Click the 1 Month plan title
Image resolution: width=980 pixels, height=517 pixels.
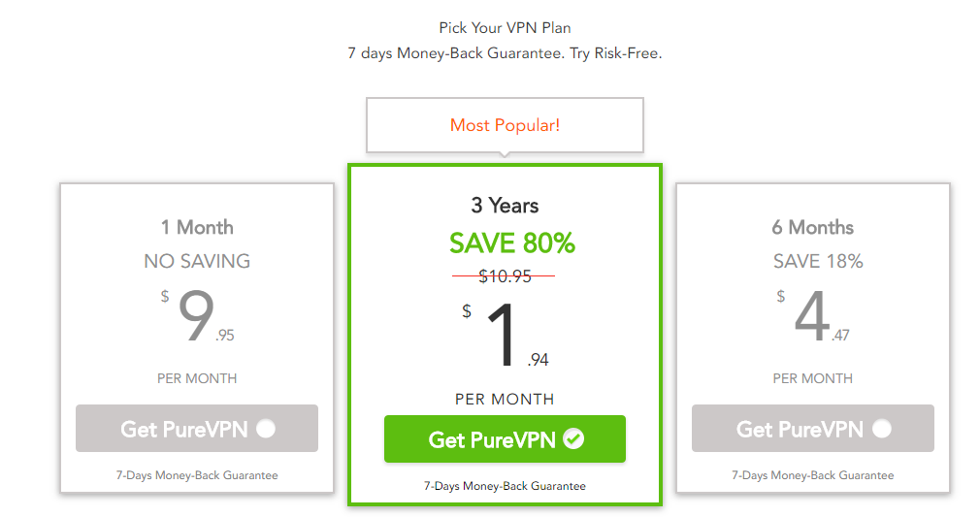pos(197,227)
